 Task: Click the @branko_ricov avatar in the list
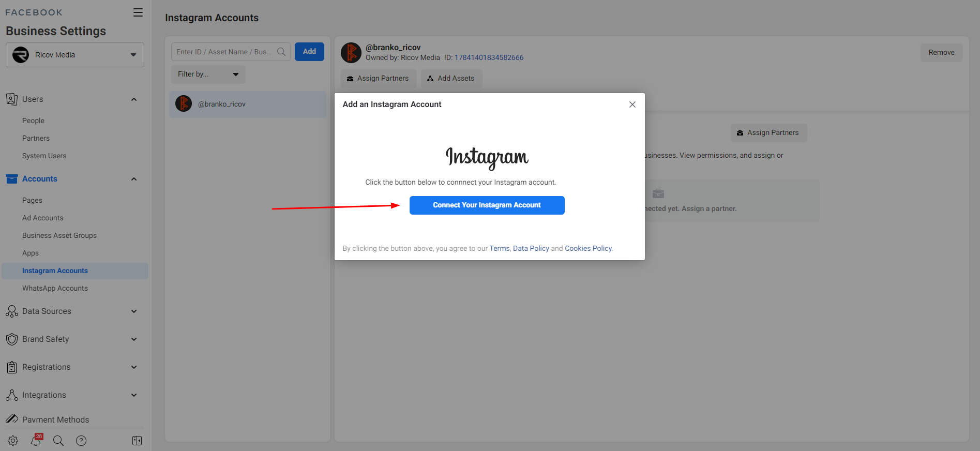(184, 103)
